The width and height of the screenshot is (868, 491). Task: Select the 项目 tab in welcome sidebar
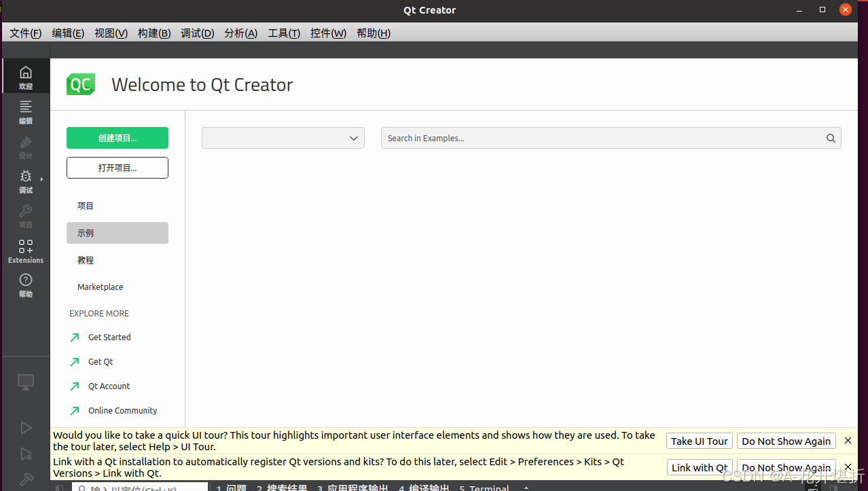tap(117, 206)
